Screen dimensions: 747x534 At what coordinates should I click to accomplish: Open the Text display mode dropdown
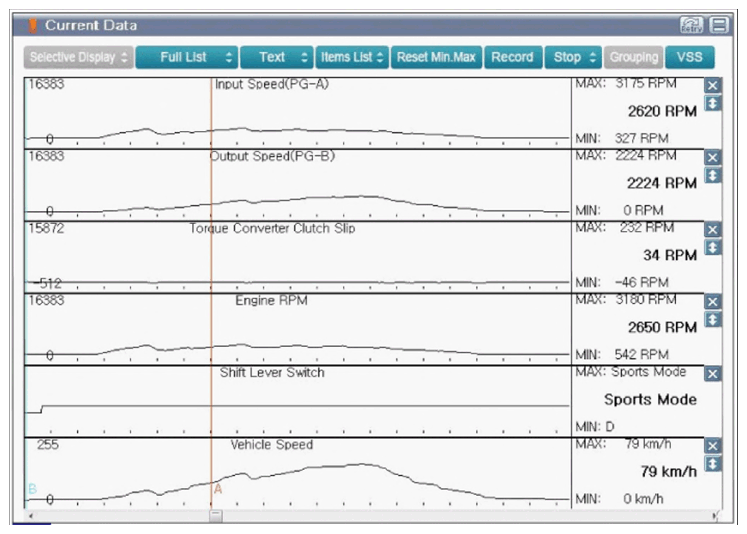pyautogui.click(x=277, y=58)
